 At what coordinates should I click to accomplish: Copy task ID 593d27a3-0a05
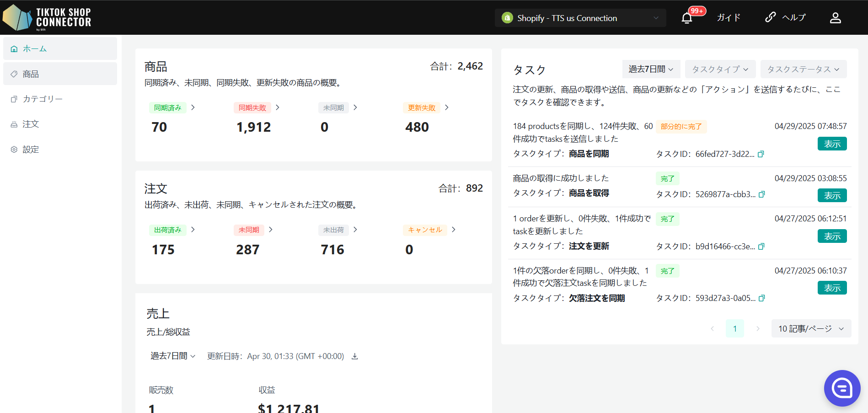[x=761, y=298]
